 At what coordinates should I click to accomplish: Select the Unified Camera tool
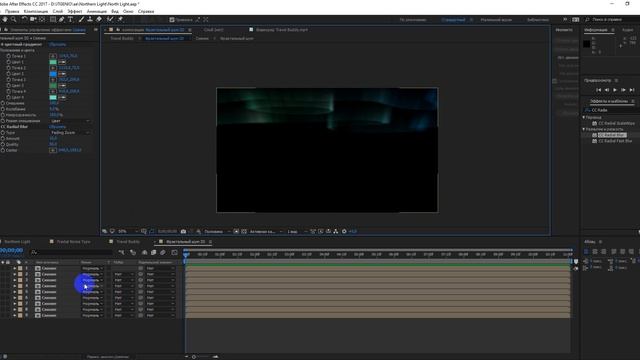33,19
